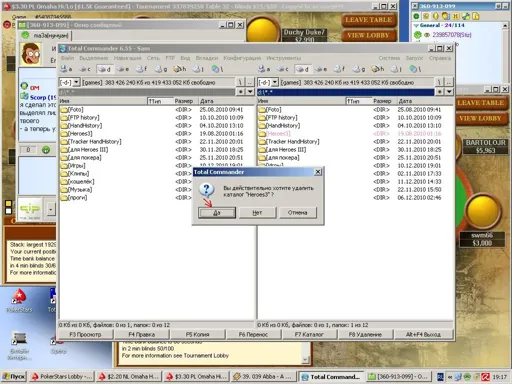Viewport: 512px width, 384px height.
Task: Open right panel favorites star button
Action: pyautogui.click(x=440, y=92)
